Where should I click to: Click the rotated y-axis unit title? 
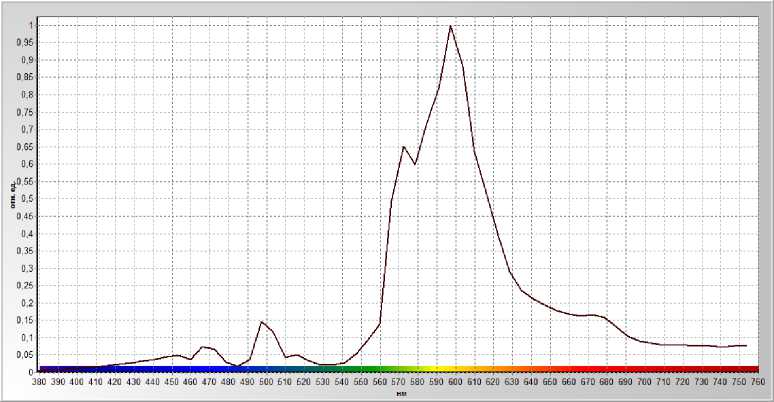(x=13, y=194)
